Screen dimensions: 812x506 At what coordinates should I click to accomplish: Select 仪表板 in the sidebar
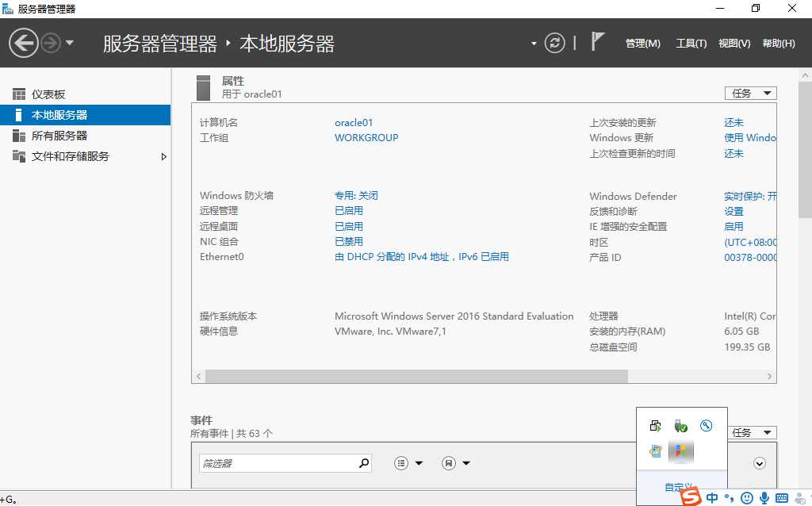(85, 94)
